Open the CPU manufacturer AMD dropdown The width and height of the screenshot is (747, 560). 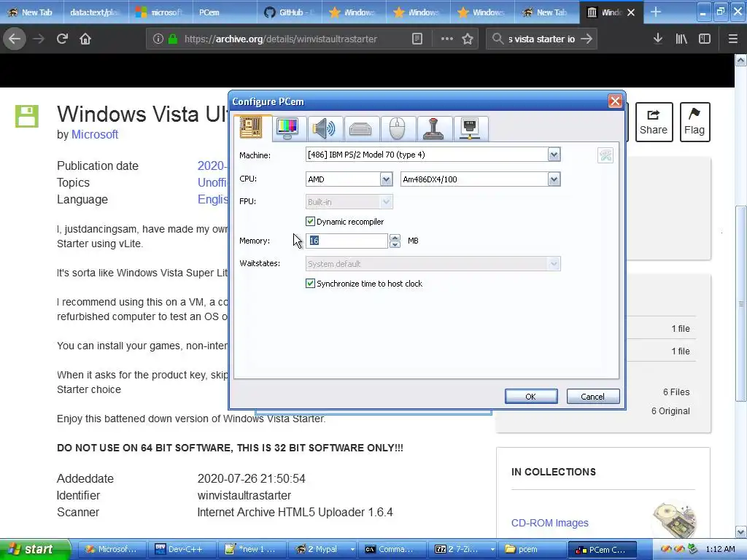pos(386,179)
